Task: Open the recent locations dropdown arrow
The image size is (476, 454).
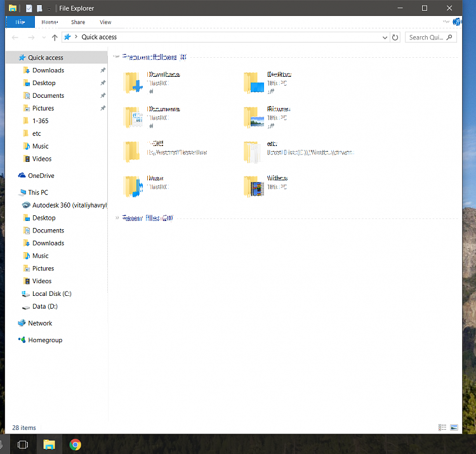Action: tap(44, 37)
